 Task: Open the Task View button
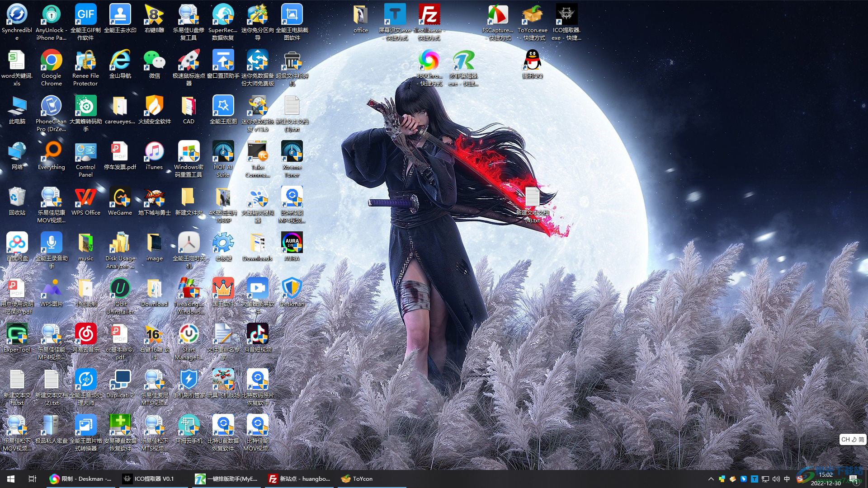32,479
